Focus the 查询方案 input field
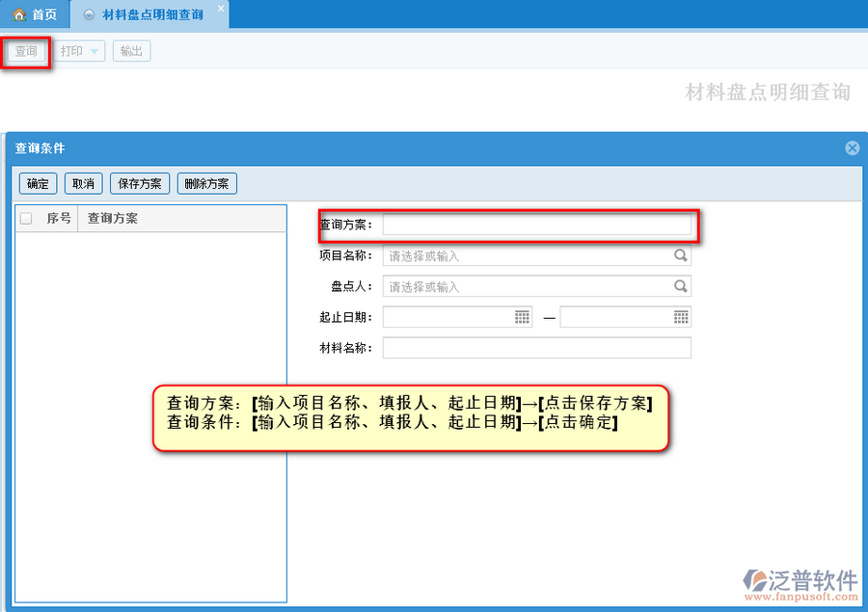Viewport: 868px width, 612px height. tap(536, 225)
